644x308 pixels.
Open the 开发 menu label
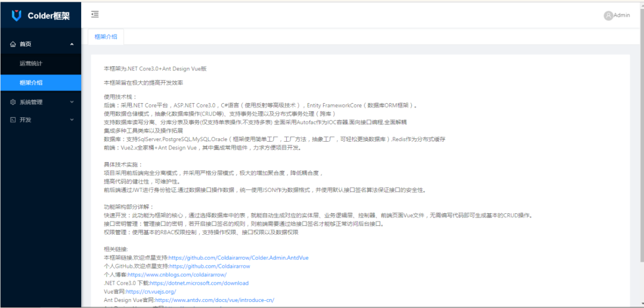pyautogui.click(x=26, y=120)
